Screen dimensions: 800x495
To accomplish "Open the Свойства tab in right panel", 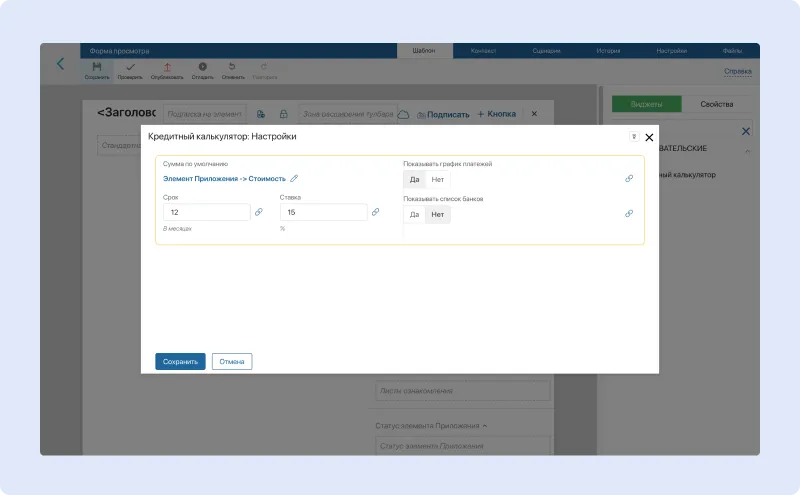I will [x=717, y=104].
